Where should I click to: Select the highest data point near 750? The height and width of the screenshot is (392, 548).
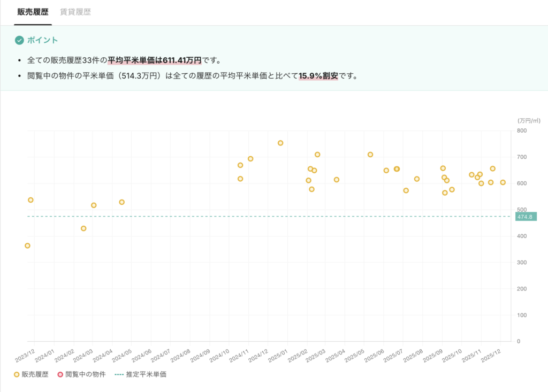click(x=280, y=143)
